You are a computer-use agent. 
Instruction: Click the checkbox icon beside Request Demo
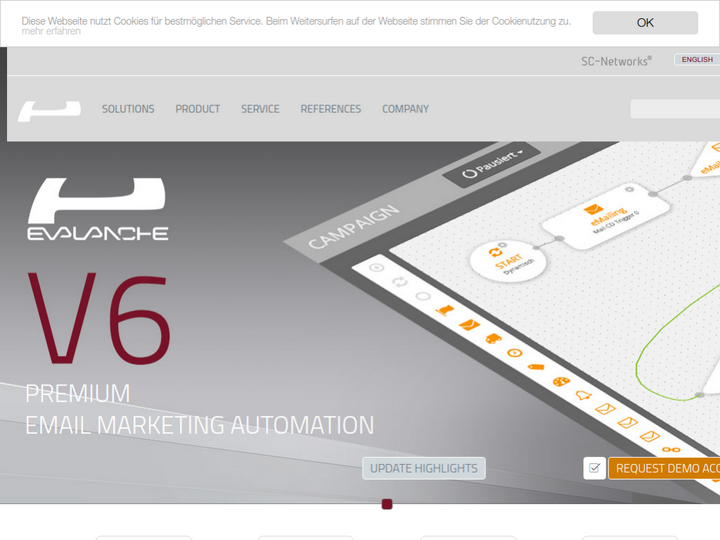coord(594,468)
